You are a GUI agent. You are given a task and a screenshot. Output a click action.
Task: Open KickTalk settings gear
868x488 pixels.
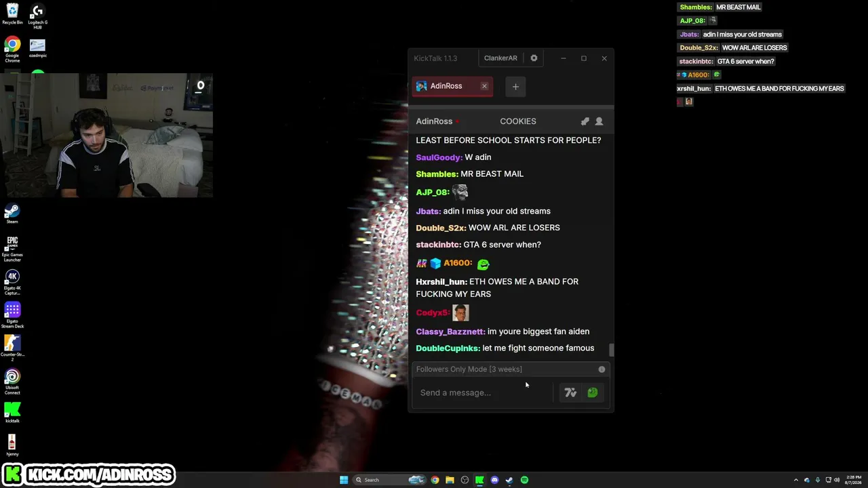534,58
